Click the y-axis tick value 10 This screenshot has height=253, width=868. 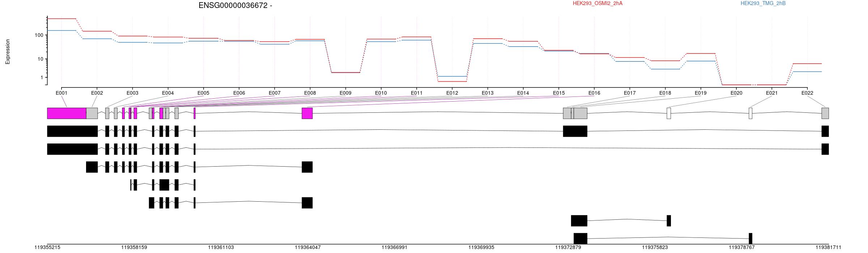point(40,59)
